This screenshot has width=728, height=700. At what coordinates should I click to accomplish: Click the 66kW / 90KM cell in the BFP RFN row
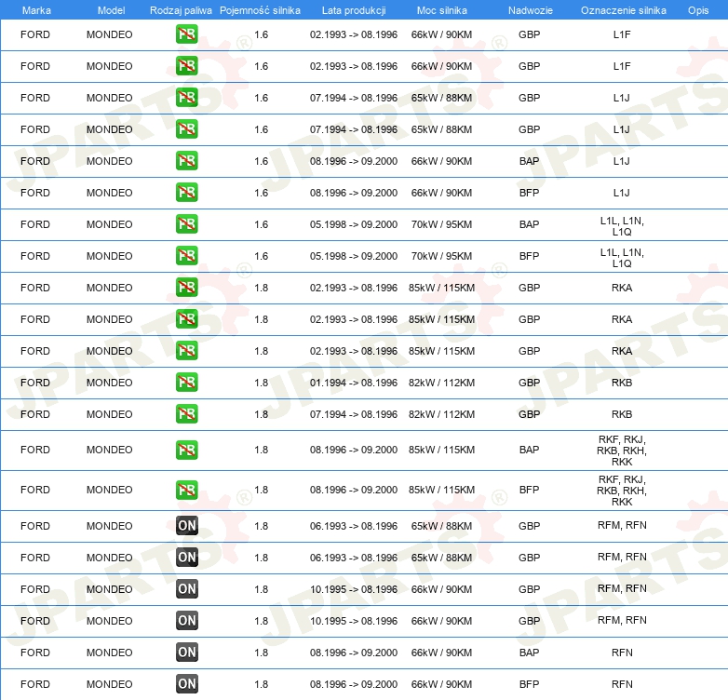click(x=441, y=684)
